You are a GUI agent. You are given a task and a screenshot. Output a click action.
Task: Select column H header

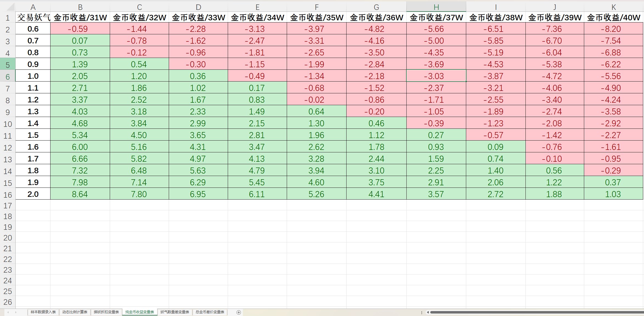point(437,6)
